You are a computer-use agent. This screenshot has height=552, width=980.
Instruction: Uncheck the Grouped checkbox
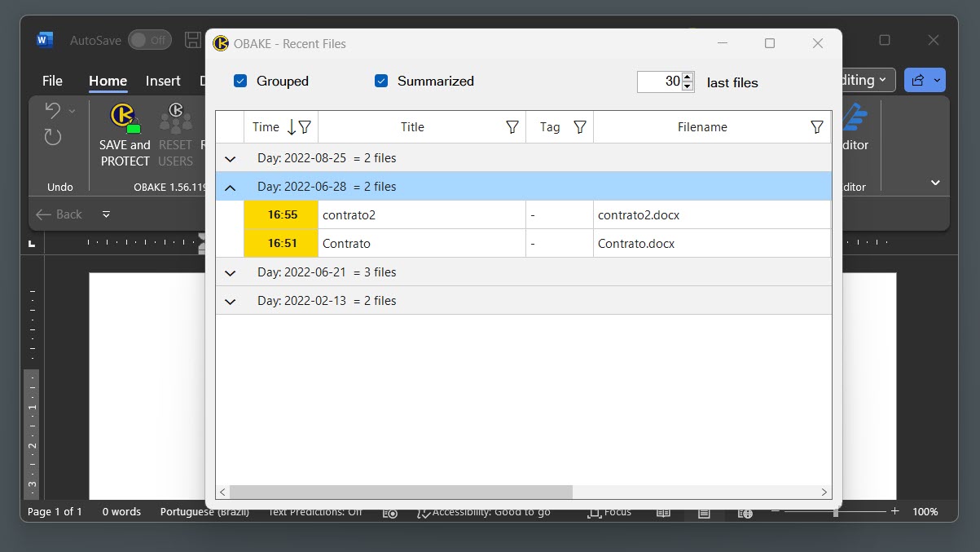click(240, 81)
